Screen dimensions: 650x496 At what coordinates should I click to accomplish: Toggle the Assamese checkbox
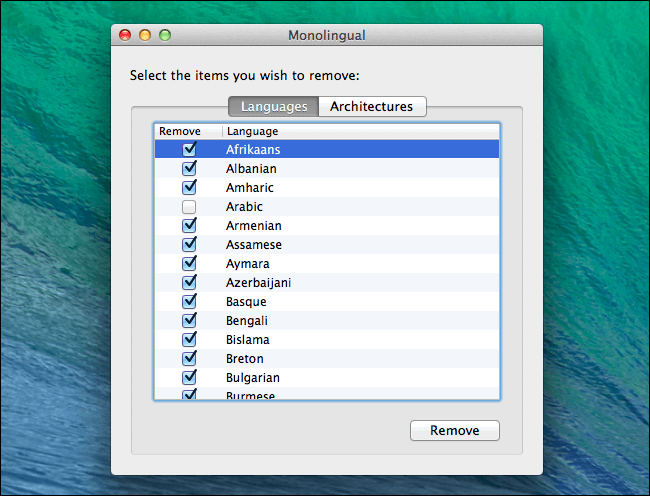click(x=189, y=244)
